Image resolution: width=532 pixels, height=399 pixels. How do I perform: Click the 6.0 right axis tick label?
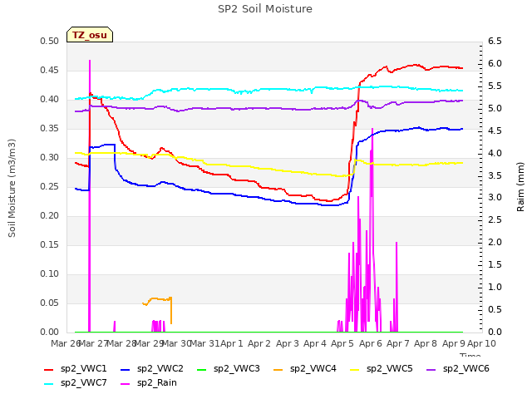click(x=495, y=63)
